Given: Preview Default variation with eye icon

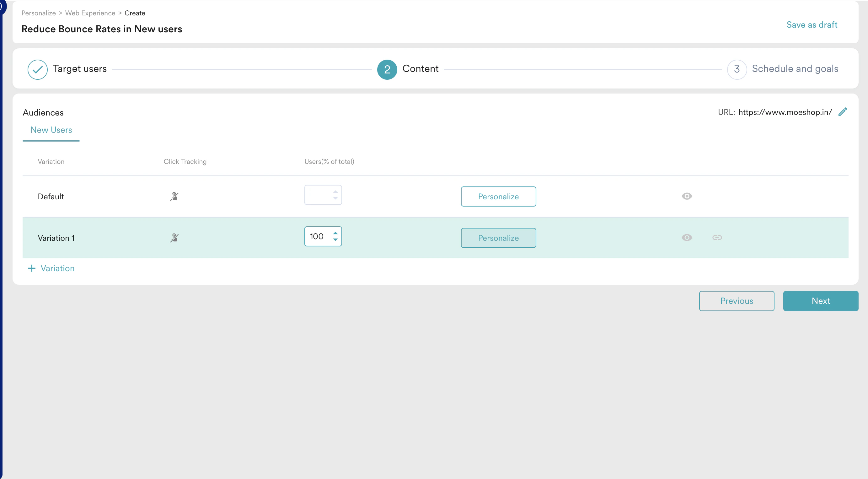Looking at the screenshot, I should coord(687,196).
